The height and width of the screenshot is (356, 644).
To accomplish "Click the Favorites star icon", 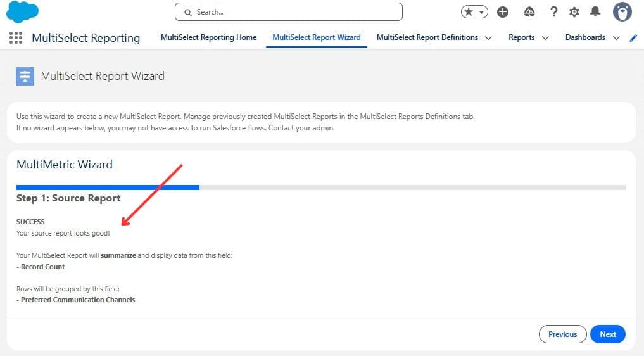I will (468, 12).
